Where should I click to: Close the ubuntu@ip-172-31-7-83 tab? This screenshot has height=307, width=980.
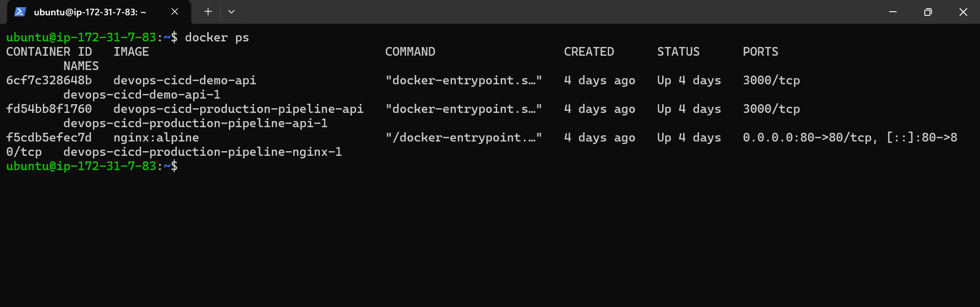click(174, 11)
